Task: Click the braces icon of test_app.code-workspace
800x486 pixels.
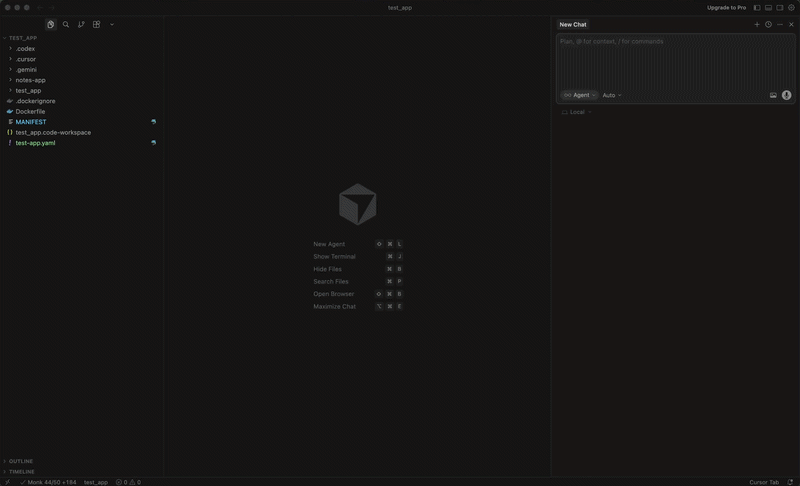Action: click(x=10, y=132)
